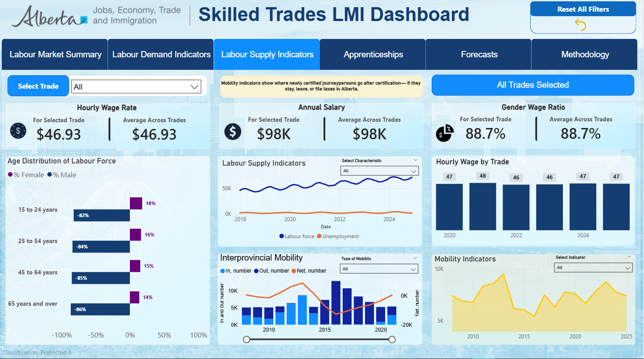Adjust the right handle of the year range slider

tap(392, 340)
